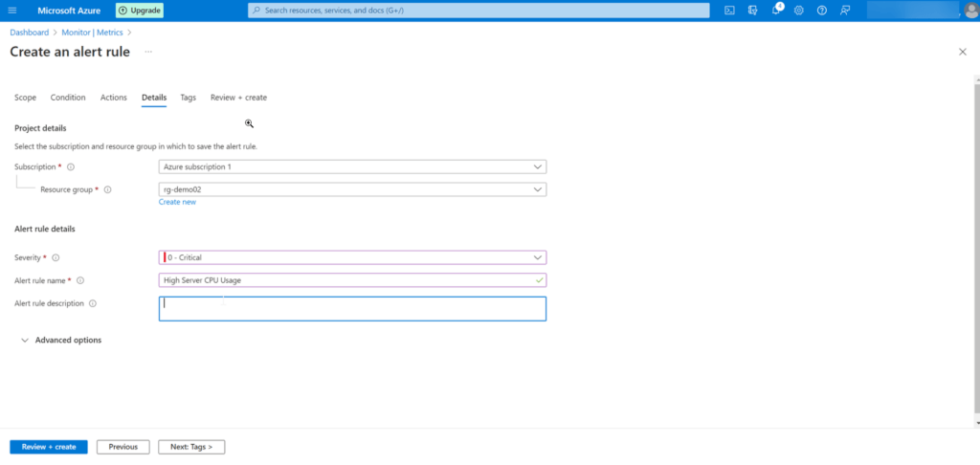Screen dimensions: 980x465
Task: Show the info tooltip next to Alert rule name
Action: click(80, 280)
